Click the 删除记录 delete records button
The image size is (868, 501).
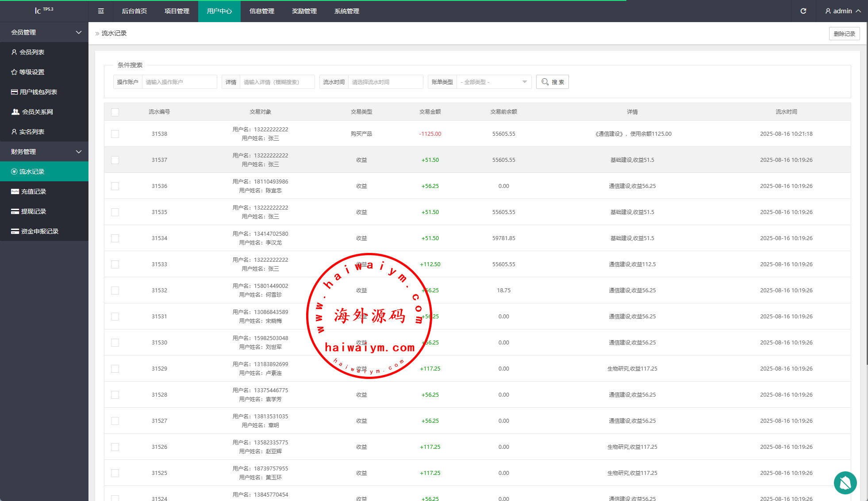(844, 34)
